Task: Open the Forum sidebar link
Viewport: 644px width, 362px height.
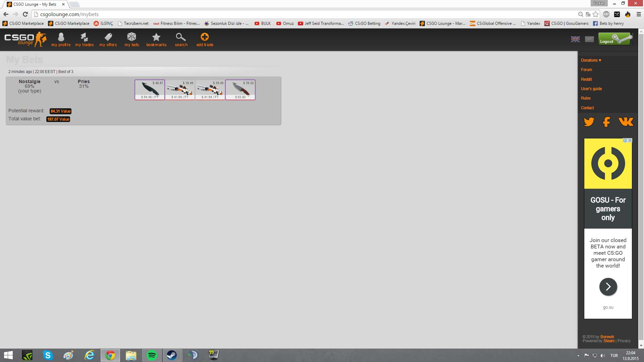Action: click(586, 70)
